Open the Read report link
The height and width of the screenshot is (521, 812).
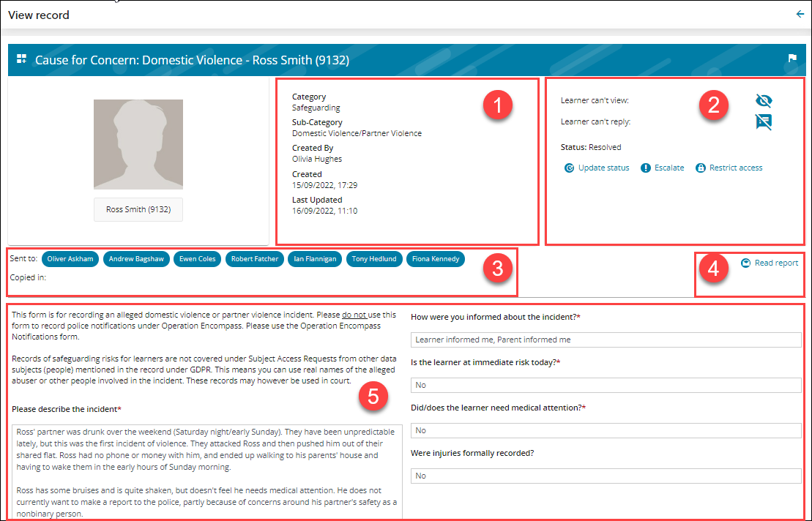776,263
